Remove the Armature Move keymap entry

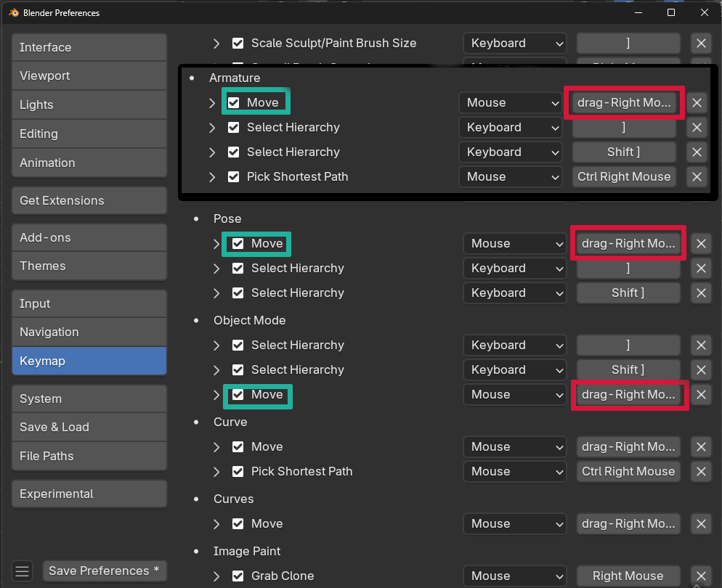click(x=697, y=102)
